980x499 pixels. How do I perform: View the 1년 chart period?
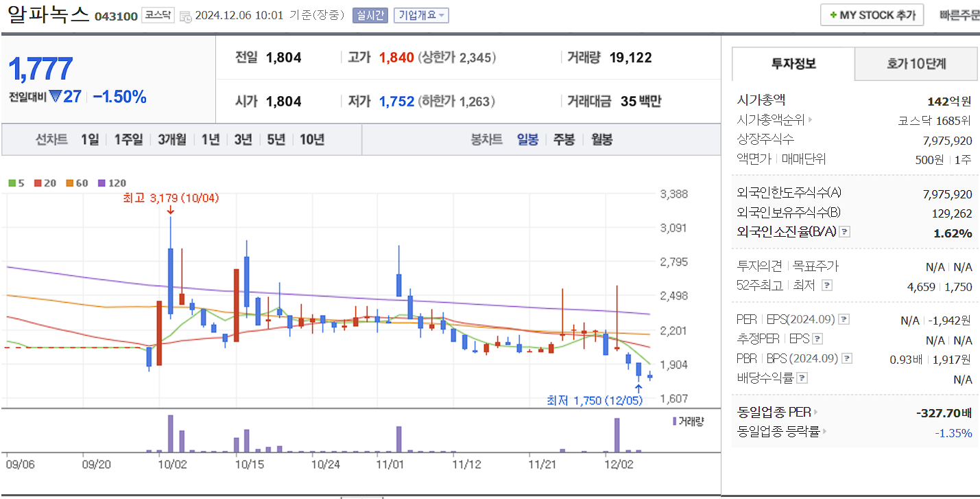point(210,139)
